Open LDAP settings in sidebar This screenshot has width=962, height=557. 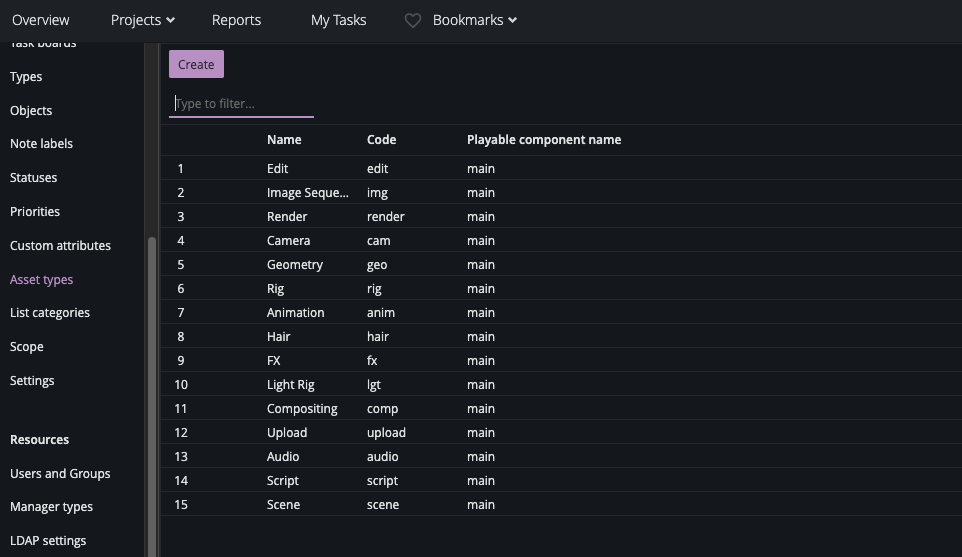pos(48,541)
